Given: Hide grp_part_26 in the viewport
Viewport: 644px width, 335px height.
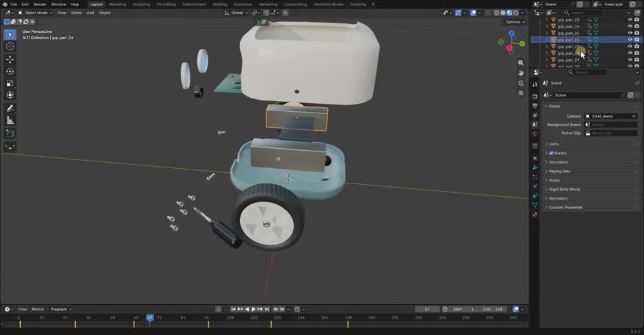Looking at the screenshot, I should (630, 40).
